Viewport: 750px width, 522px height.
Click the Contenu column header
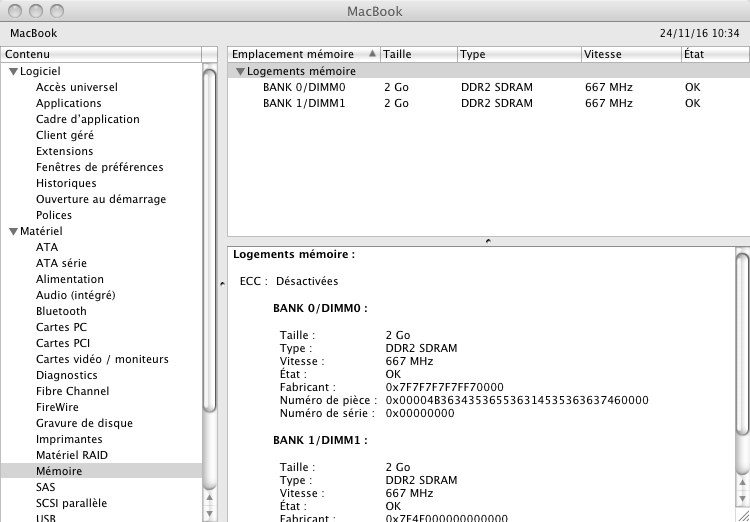tap(101, 54)
